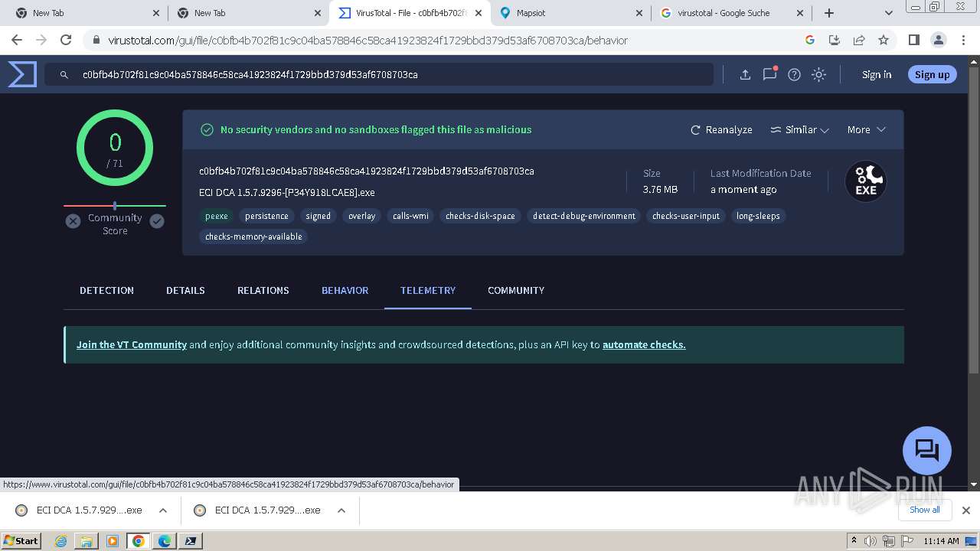Click the file hash text
Screen dimensions: 980x551
pos(367,171)
